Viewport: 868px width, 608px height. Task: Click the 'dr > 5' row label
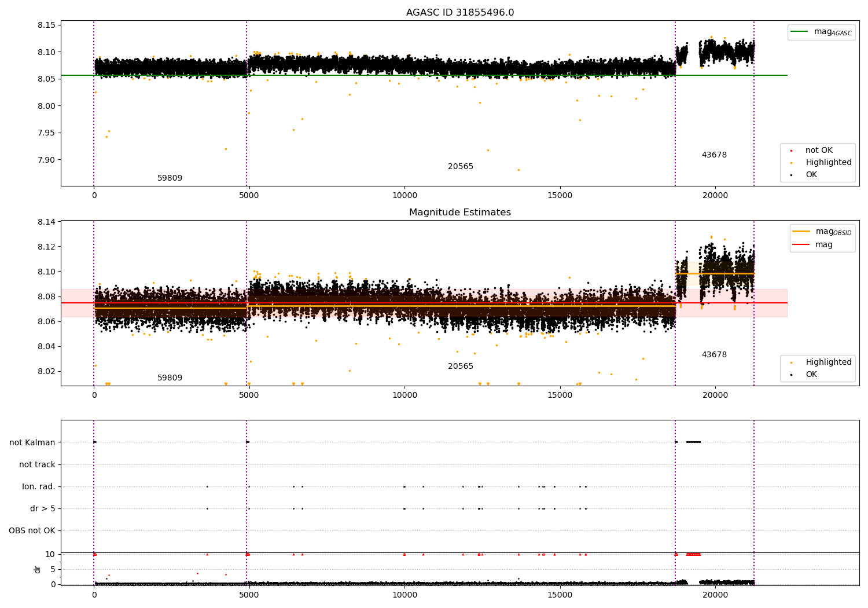(43, 509)
